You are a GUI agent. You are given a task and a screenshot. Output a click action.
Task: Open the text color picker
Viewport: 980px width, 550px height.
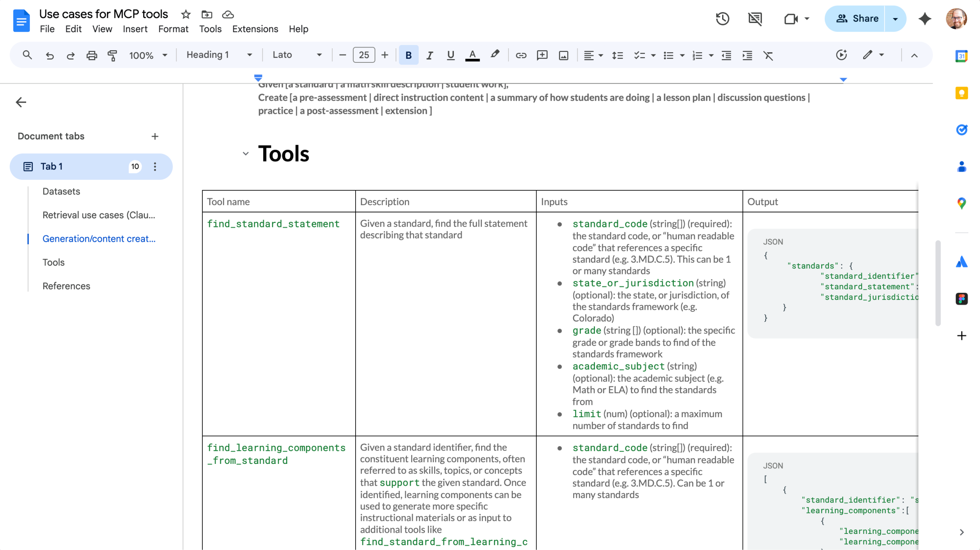[472, 55]
